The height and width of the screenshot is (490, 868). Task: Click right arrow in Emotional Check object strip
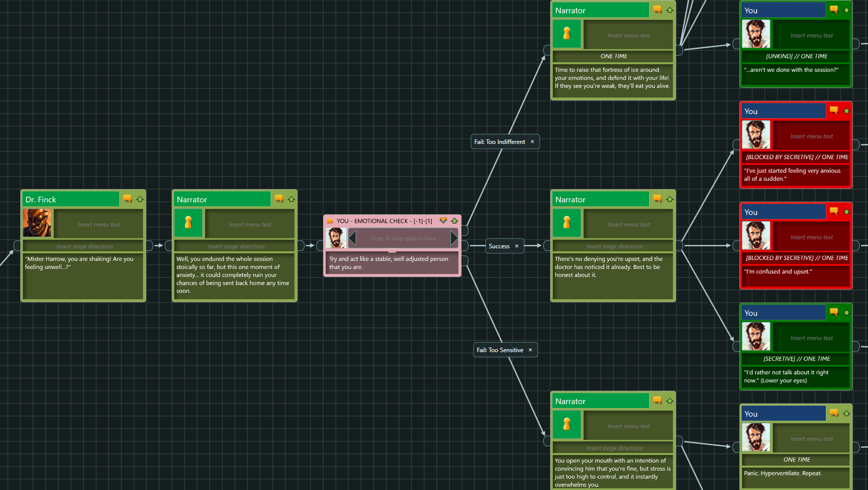(x=454, y=238)
